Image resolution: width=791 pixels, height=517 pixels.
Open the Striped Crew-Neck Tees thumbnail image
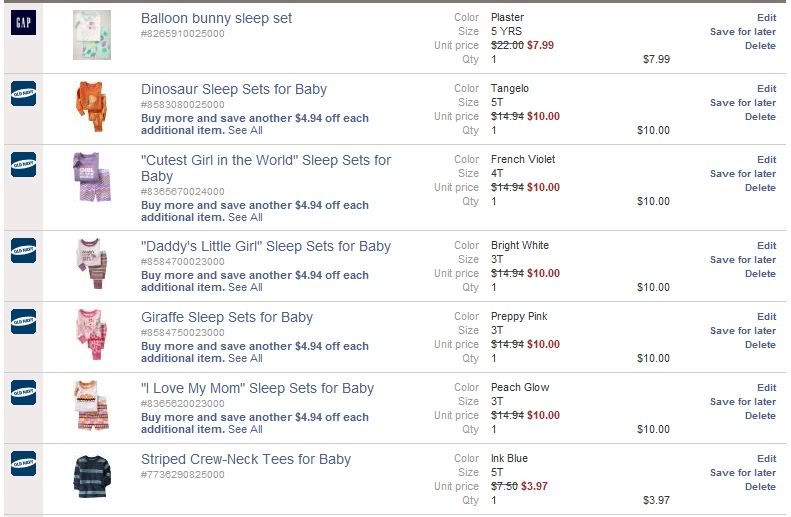(92, 476)
